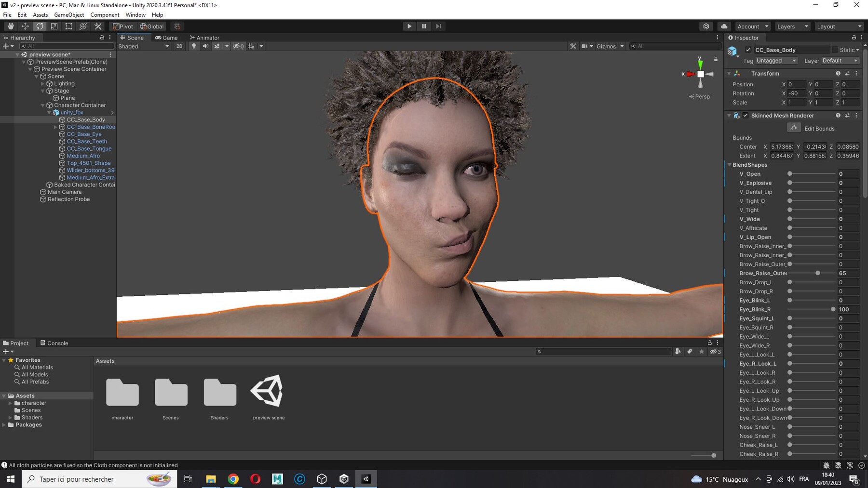Collapse the BlendShapes section
Screen dimensions: 868x488
(730, 165)
